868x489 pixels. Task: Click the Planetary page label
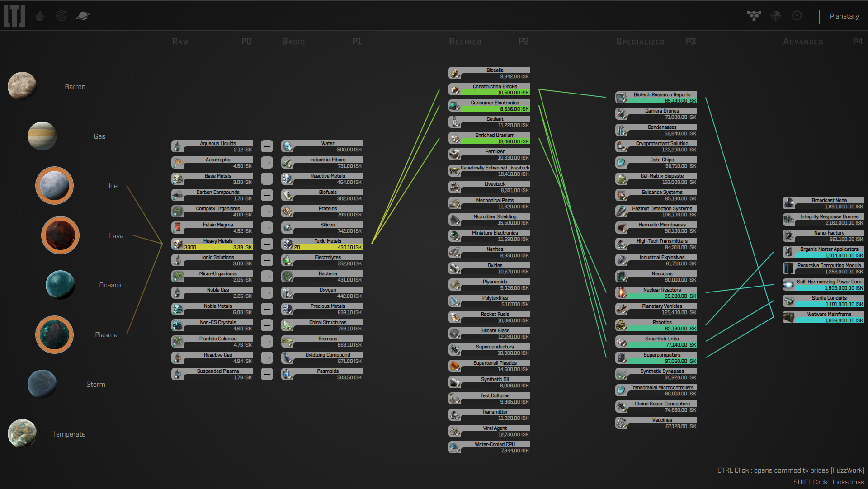[844, 16]
